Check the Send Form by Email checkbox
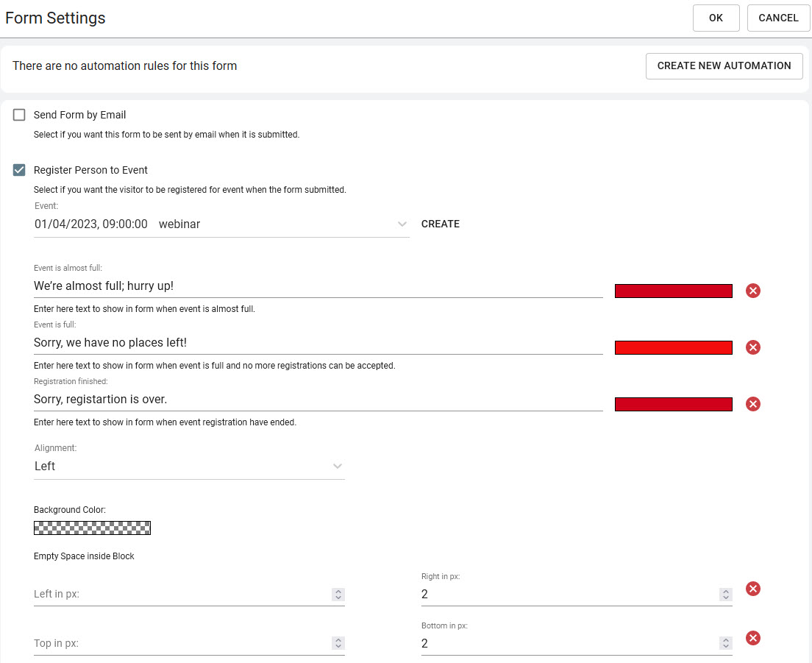The width and height of the screenshot is (812, 663). (x=19, y=115)
